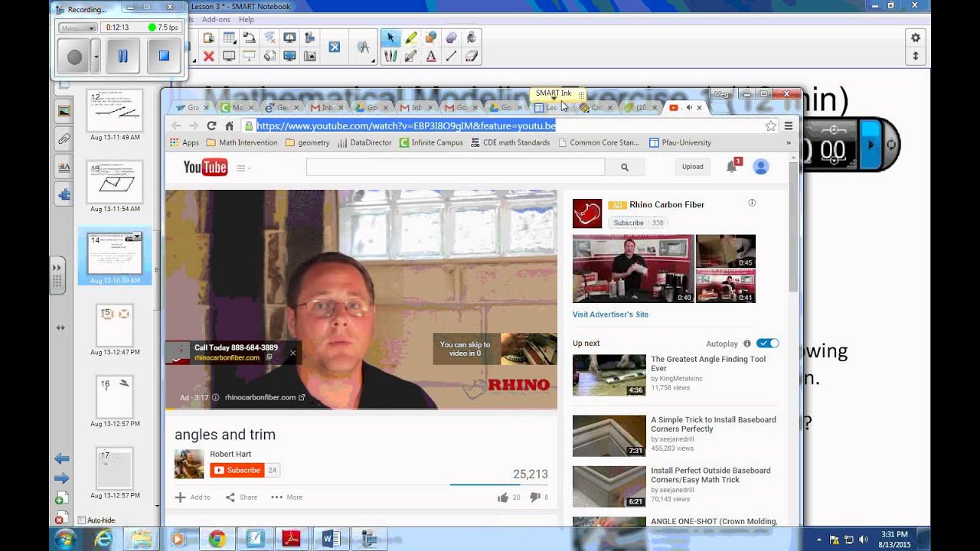Open the measurement tools compass icon
Screen dimensions: 980x551
pyautogui.click(x=363, y=47)
